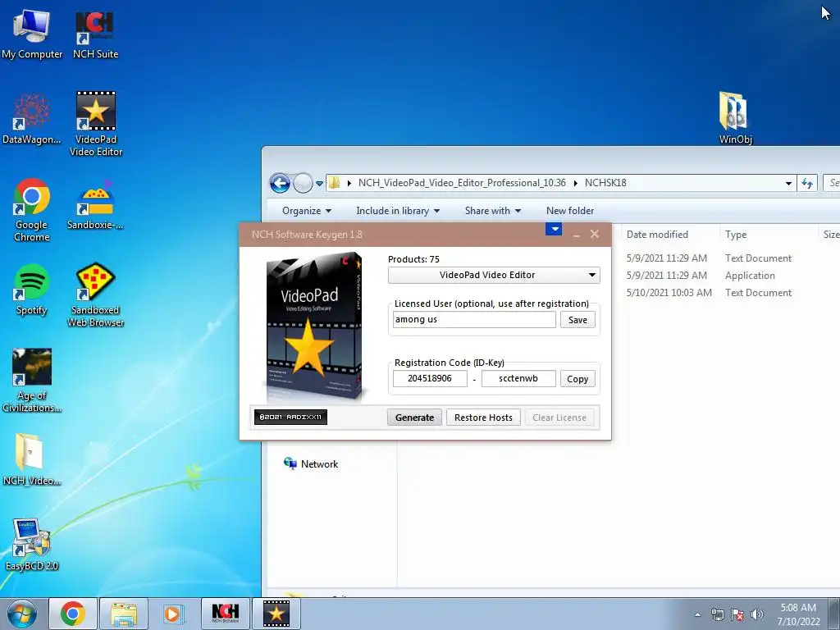The width and height of the screenshot is (840, 630).
Task: Click the Generate button
Action: tap(414, 418)
